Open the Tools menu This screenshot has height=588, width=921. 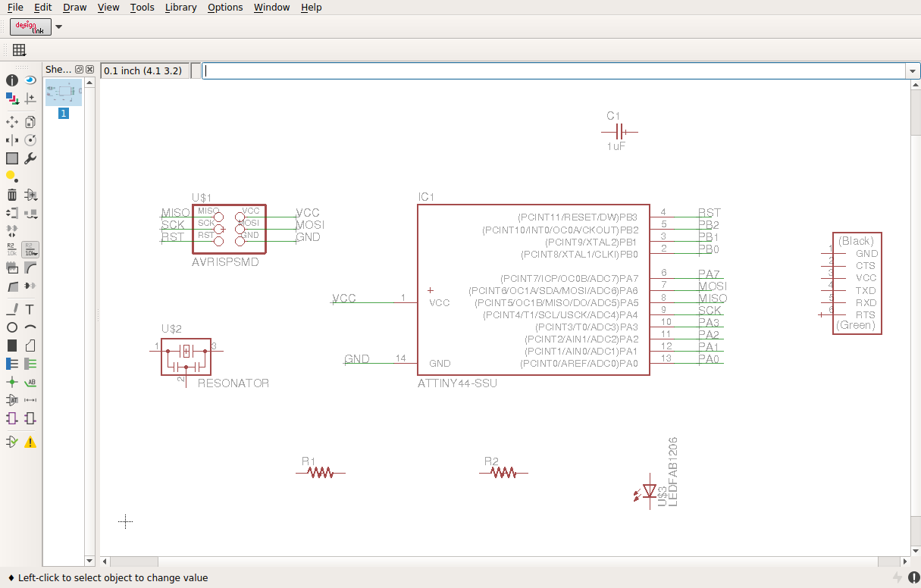pyautogui.click(x=142, y=8)
